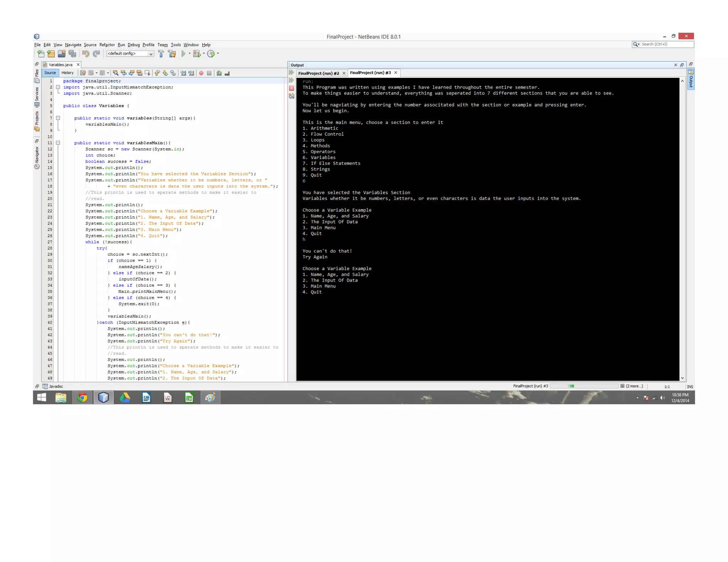The image size is (728, 562).
Task: Click the Save All icon
Action: click(73, 54)
